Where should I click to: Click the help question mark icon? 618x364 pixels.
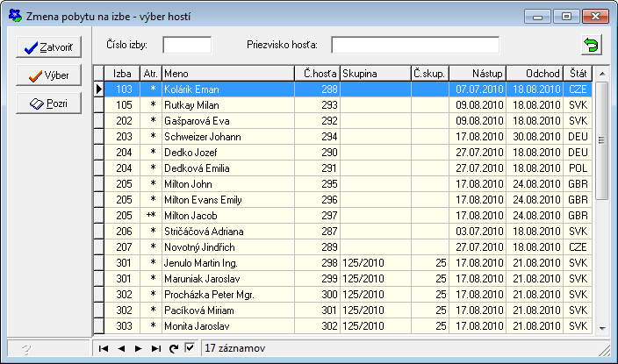click(26, 349)
